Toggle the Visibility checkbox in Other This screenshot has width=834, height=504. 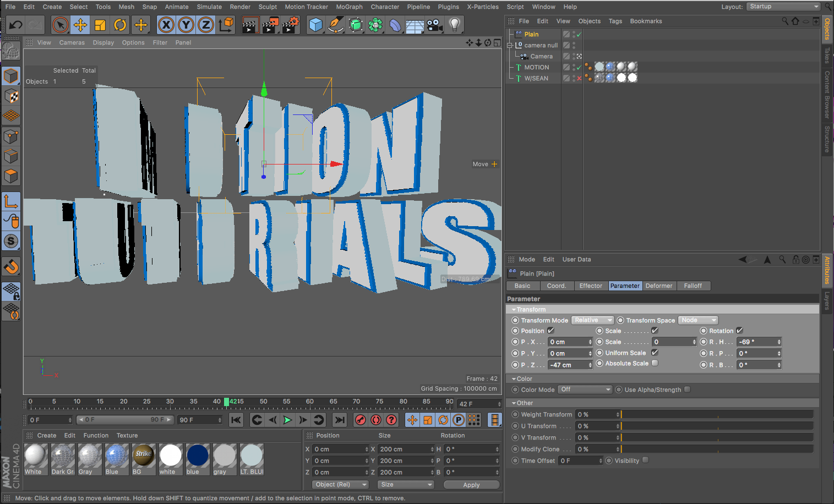tap(646, 460)
